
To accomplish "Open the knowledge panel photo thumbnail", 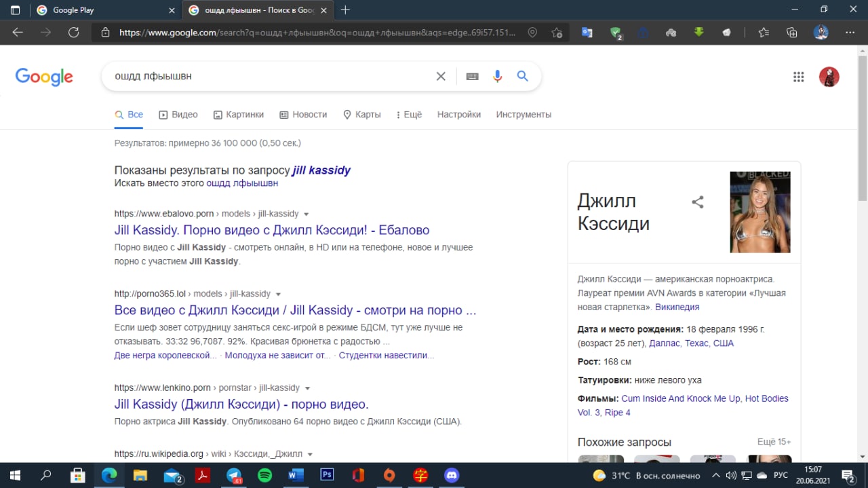I will click(759, 212).
